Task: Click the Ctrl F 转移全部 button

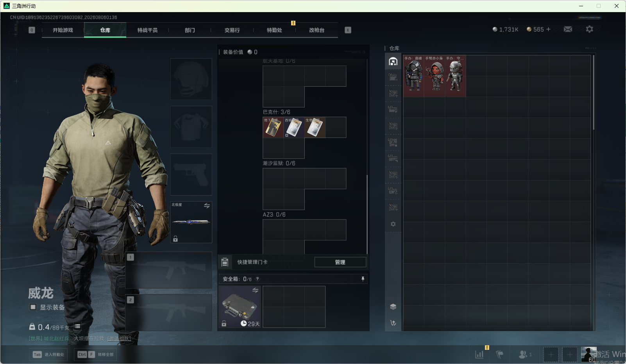Action: pos(96,355)
